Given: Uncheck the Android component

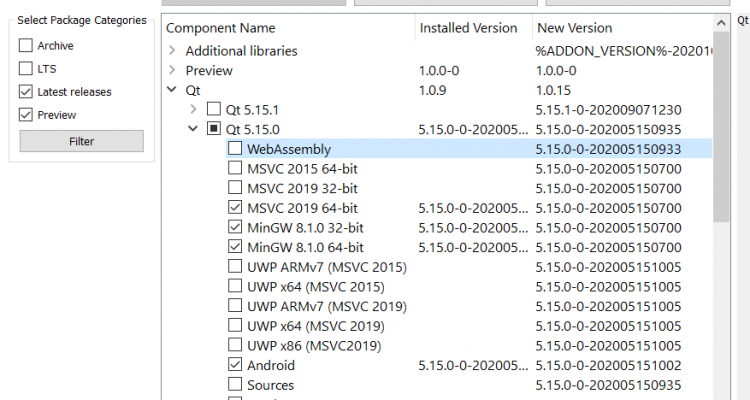Looking at the screenshot, I should [235, 365].
